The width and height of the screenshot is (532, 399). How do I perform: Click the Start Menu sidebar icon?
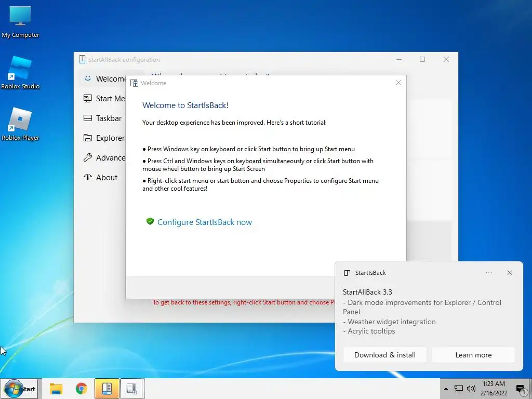pos(87,98)
